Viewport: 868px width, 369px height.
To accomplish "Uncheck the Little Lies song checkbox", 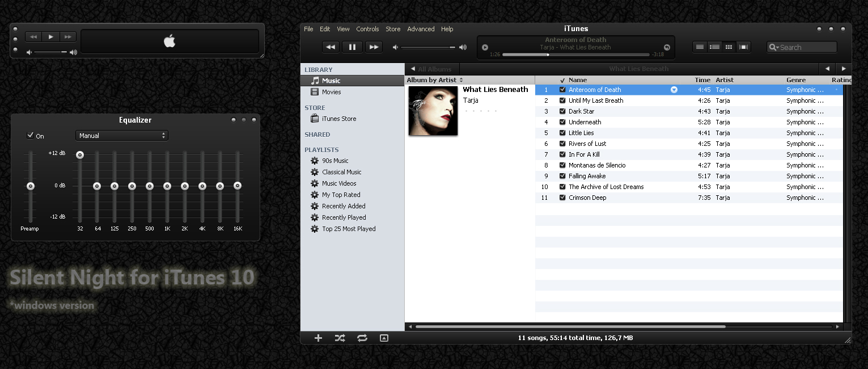I will tap(562, 133).
